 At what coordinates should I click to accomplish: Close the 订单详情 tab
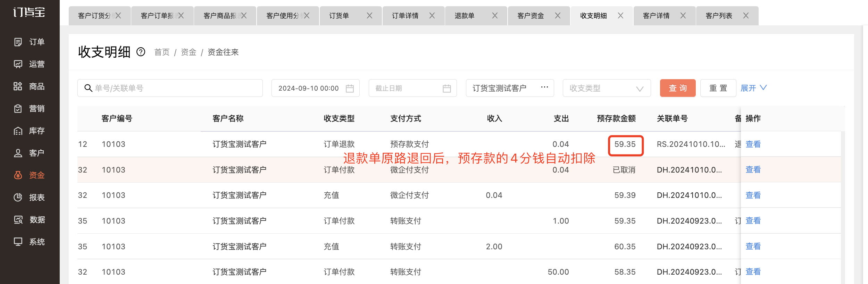tap(432, 16)
